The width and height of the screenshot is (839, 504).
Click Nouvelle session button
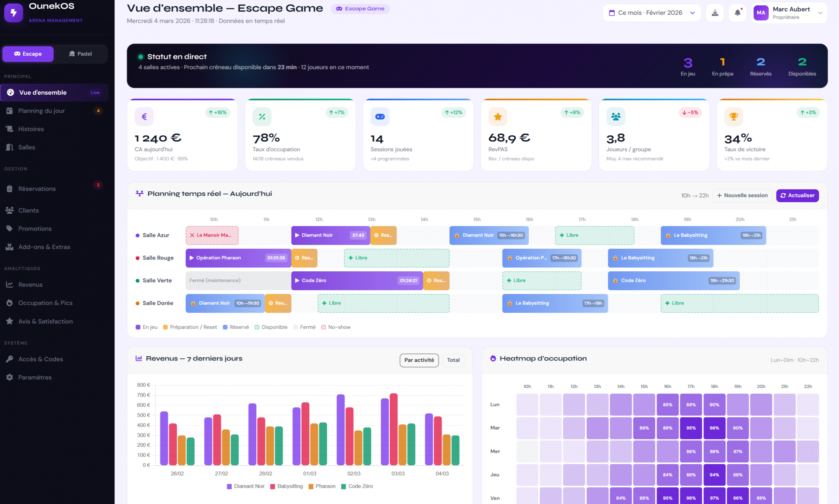[x=742, y=195]
